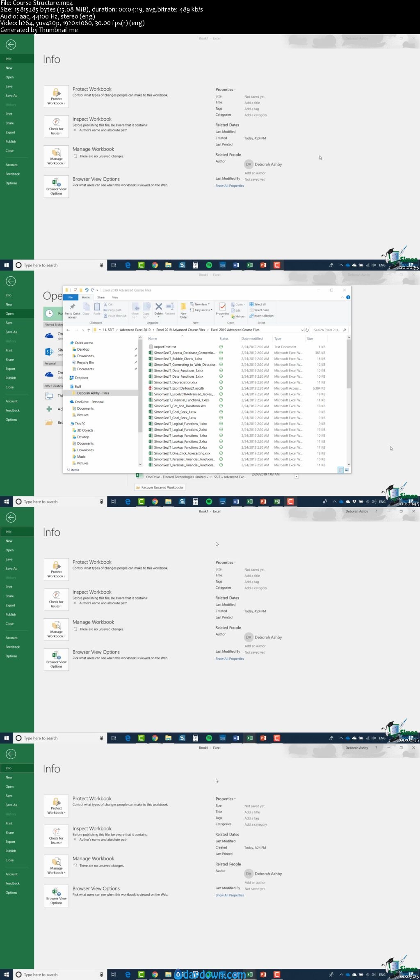Open the Copy to dropdown in the Organize group
The image size is (420, 980).
tap(146, 310)
